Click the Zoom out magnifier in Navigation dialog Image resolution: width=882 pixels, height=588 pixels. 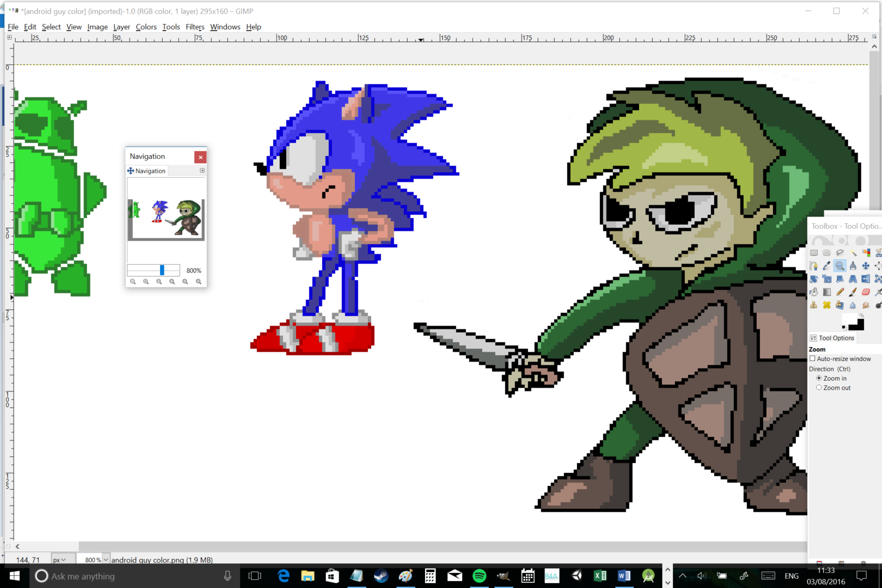coord(133,281)
